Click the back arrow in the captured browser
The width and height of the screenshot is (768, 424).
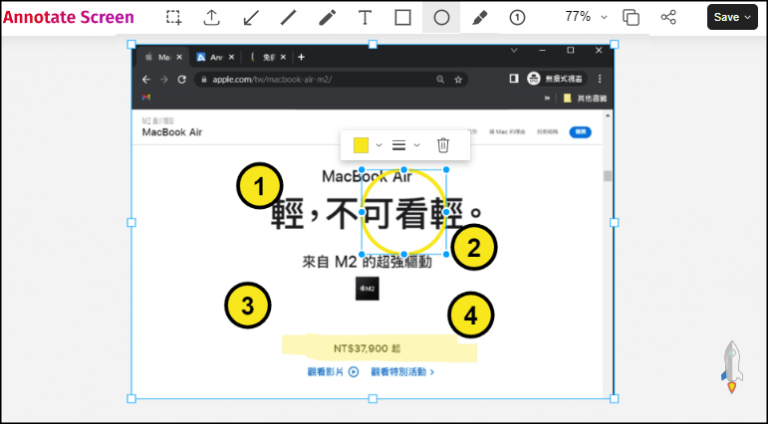(146, 79)
